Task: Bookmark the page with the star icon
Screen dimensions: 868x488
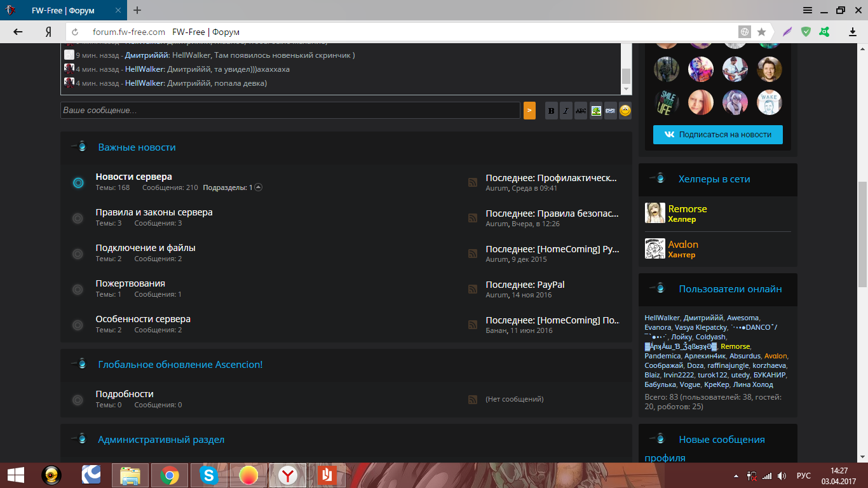Action: point(761,32)
